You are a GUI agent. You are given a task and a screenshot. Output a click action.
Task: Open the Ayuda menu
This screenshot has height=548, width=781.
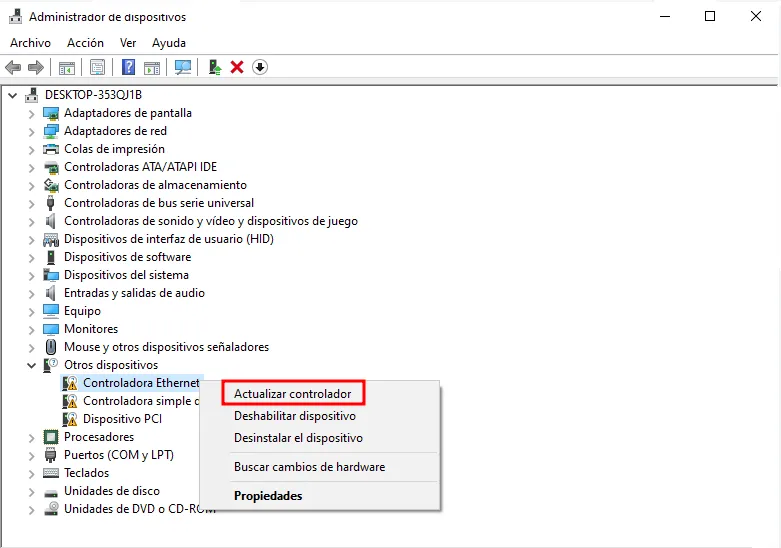pos(169,43)
